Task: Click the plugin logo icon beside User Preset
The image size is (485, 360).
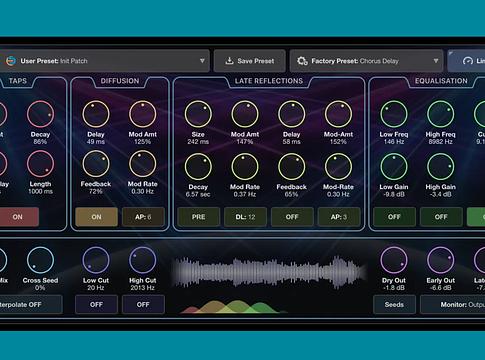Action: click(x=11, y=61)
